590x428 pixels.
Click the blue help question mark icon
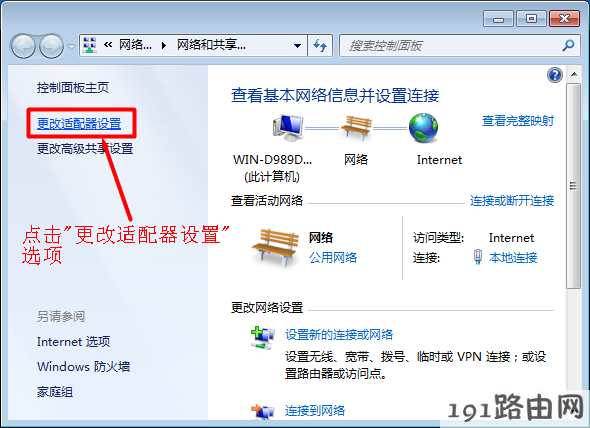click(555, 75)
